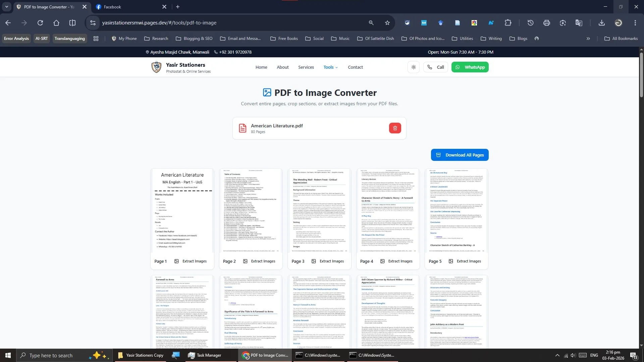
Task: Go to the Contact page link
Action: click(355, 67)
